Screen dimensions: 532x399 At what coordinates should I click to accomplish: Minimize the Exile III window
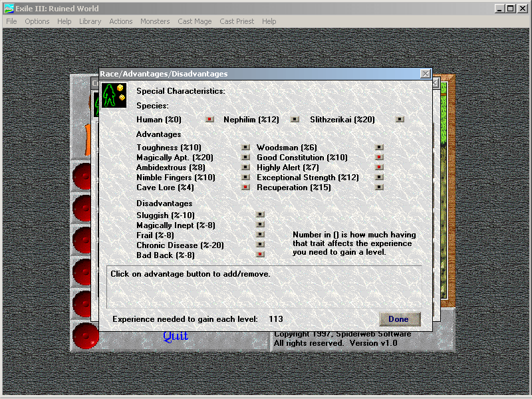pos(499,9)
